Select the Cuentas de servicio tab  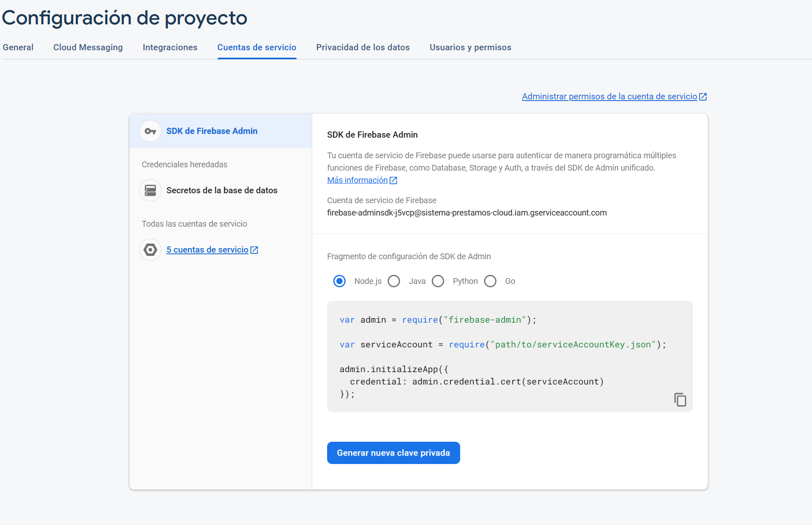click(257, 47)
